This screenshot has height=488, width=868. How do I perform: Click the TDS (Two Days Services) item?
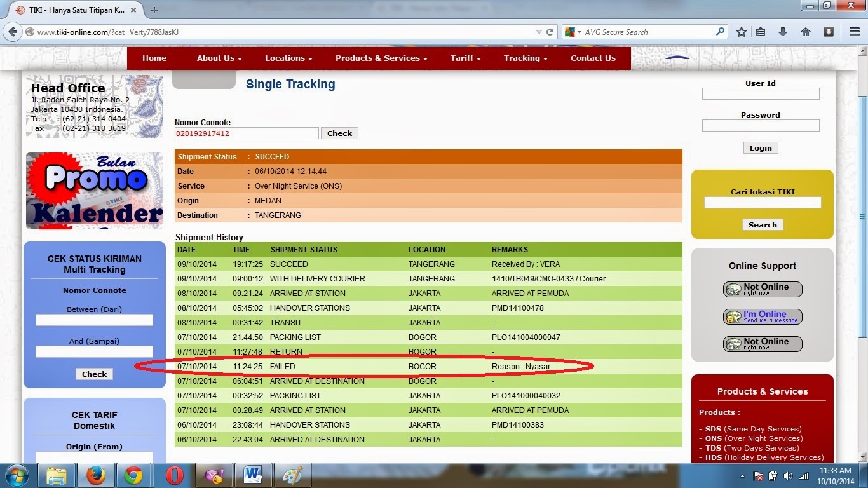[x=751, y=448]
